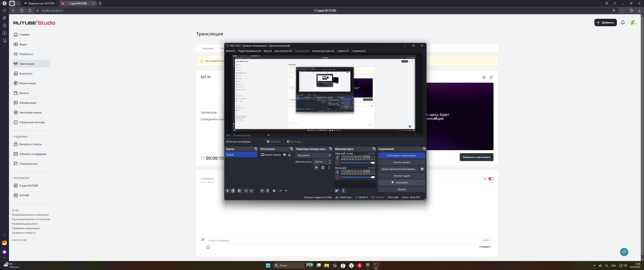Image resolution: width=644 pixels, height=270 pixels.
Task: Open audio mixer bottom three-dot menu
Action: (343, 191)
